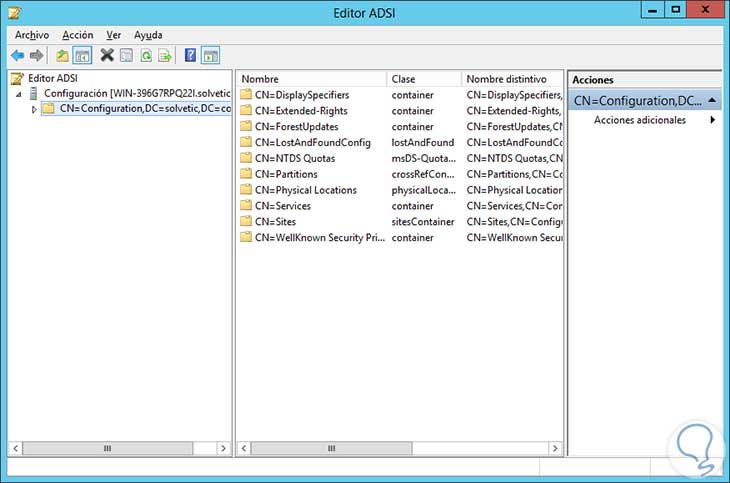Open the Ayuda menu

tap(148, 35)
